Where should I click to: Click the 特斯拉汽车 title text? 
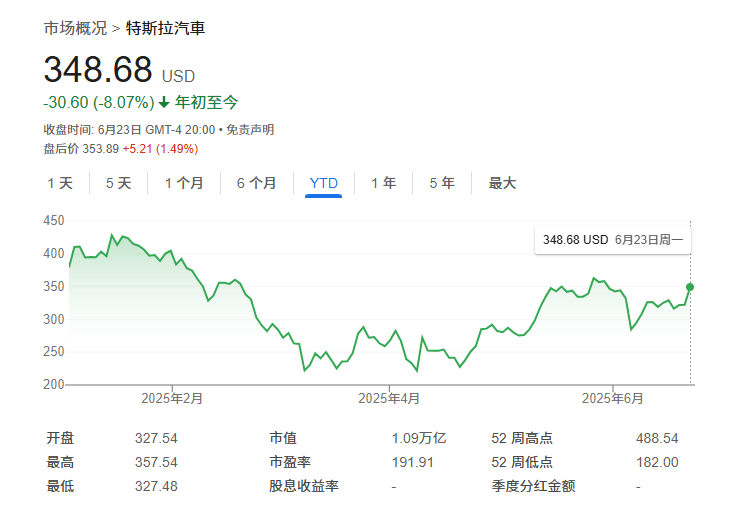165,28
